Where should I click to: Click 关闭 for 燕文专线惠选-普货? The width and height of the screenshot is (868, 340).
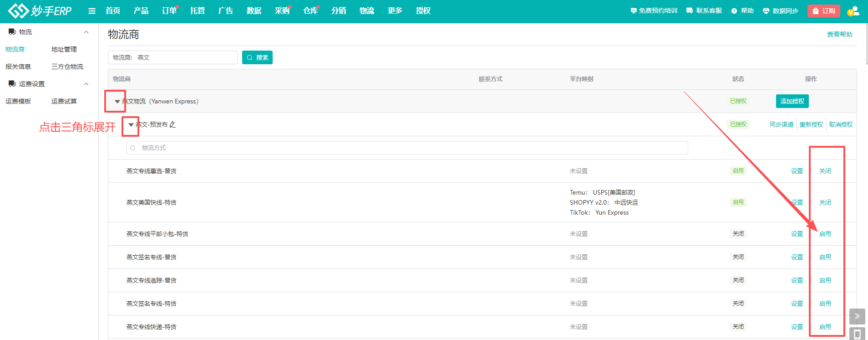(x=825, y=171)
